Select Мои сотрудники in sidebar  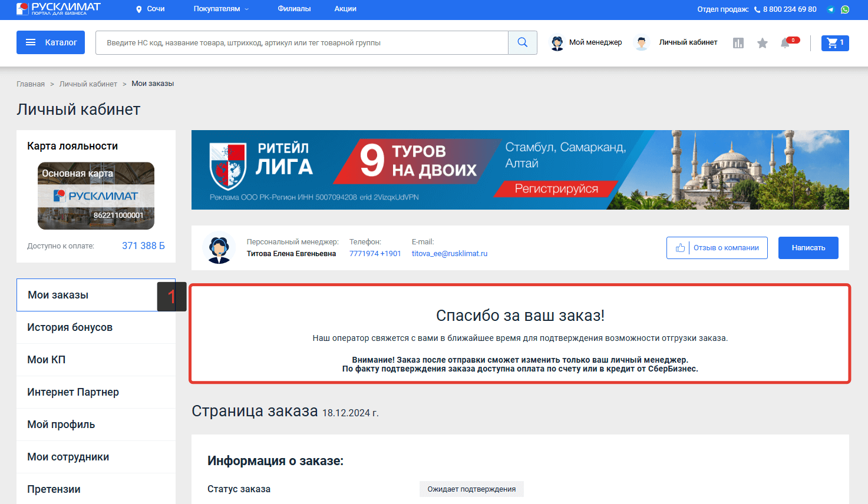pos(96,457)
